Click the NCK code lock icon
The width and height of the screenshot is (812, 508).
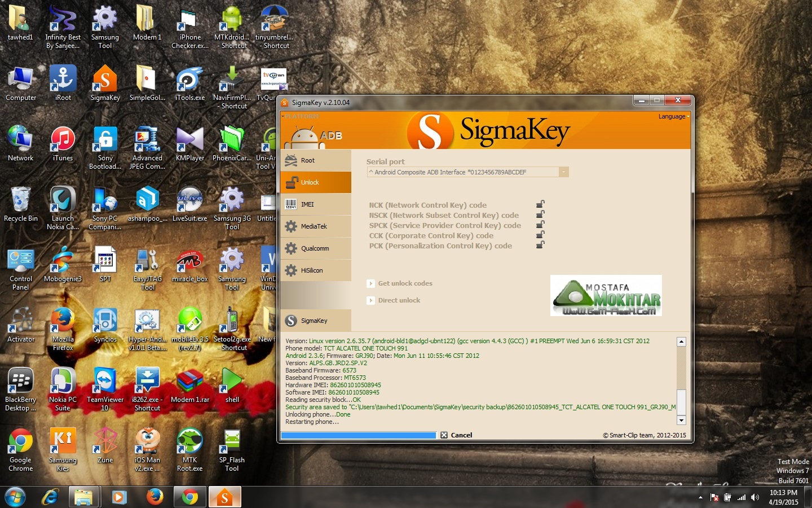point(540,204)
